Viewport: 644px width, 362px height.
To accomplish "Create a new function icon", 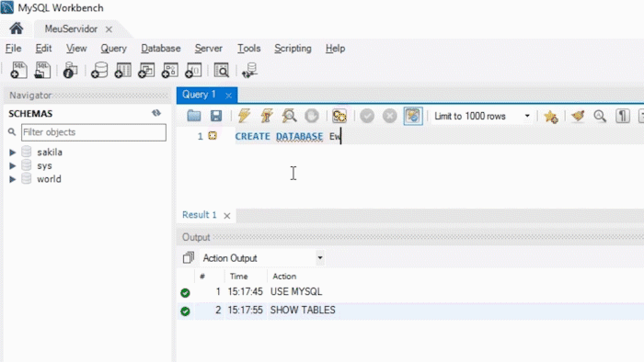I will pos(193,71).
